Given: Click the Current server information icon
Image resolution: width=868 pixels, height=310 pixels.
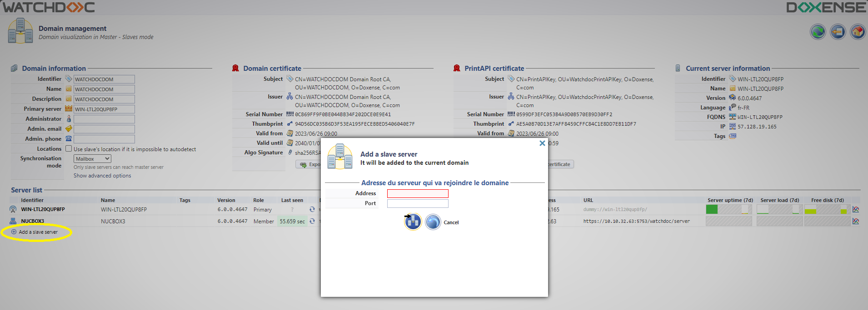Looking at the screenshot, I should pos(678,68).
